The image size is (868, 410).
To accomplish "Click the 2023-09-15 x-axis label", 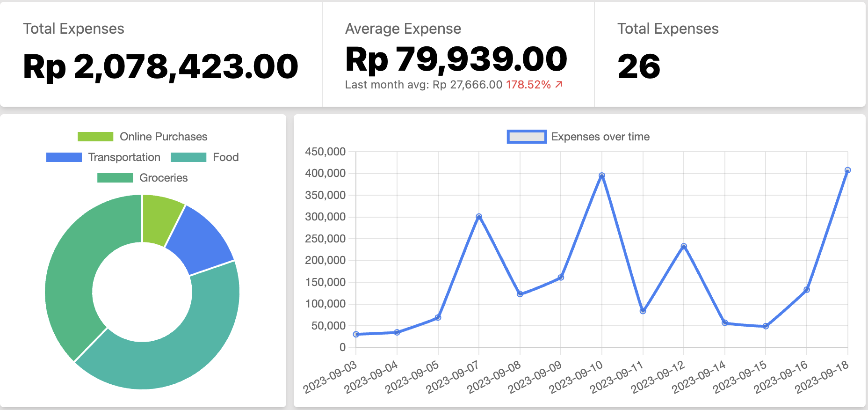I will point(740,377).
